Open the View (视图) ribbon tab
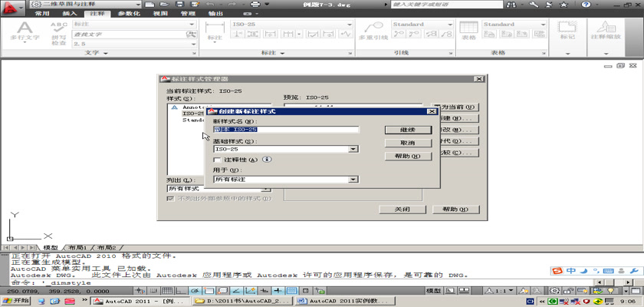644x307 pixels. pyautogui.click(x=160, y=13)
